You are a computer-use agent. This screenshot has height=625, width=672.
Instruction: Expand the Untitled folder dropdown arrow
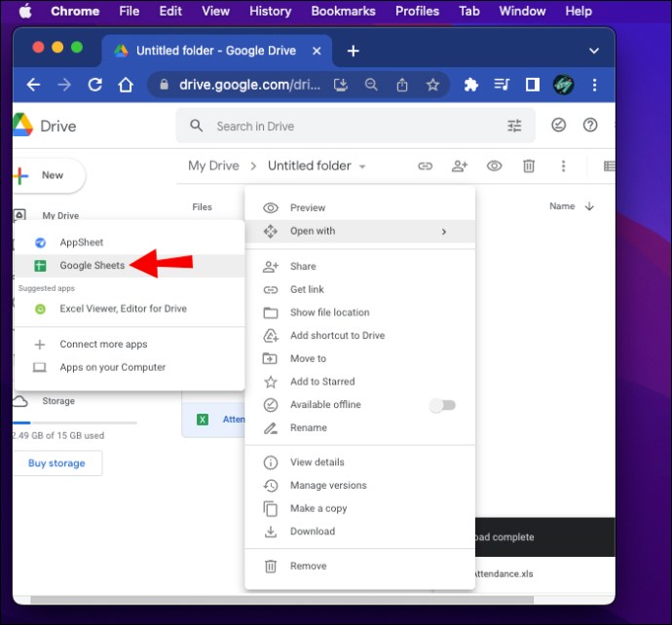(x=362, y=166)
